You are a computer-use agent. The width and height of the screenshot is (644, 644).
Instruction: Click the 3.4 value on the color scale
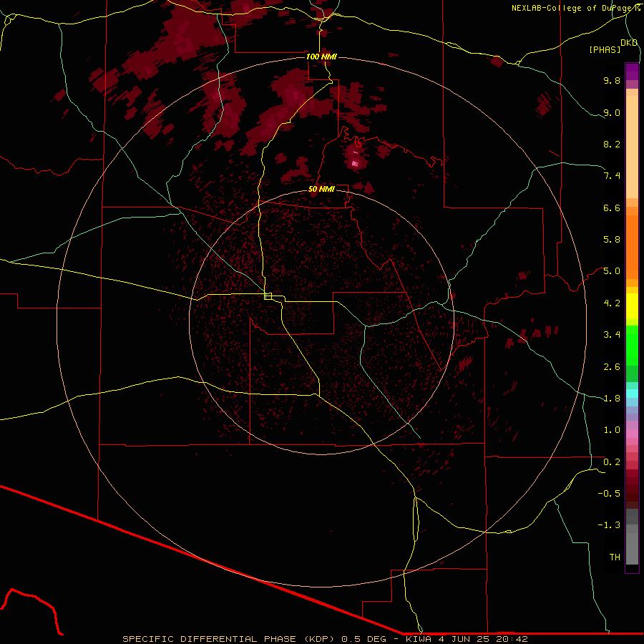tap(612, 335)
